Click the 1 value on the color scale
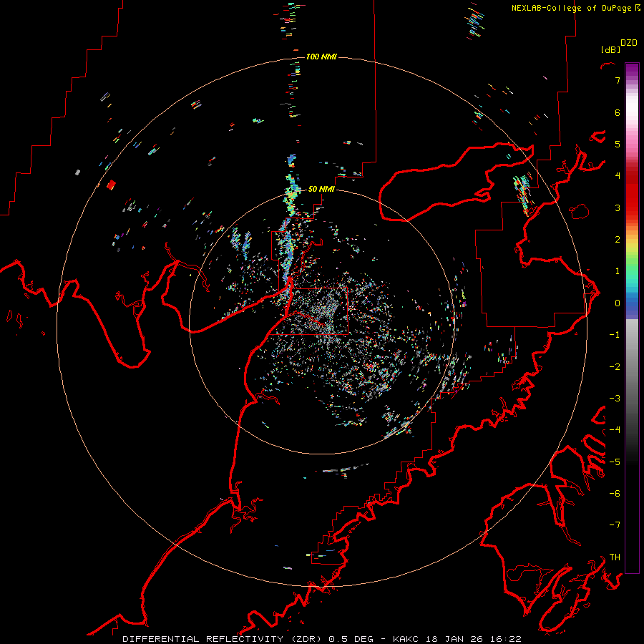Viewport: 644px width, 644px height. [618, 271]
